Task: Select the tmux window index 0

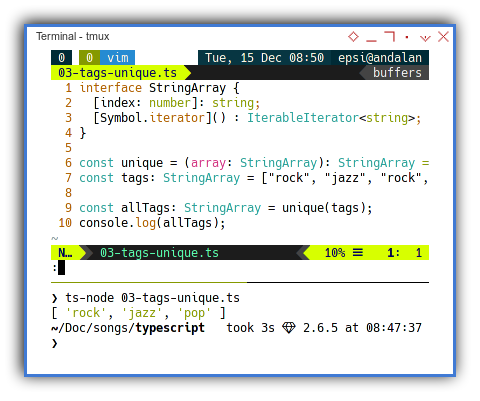Action: point(89,58)
